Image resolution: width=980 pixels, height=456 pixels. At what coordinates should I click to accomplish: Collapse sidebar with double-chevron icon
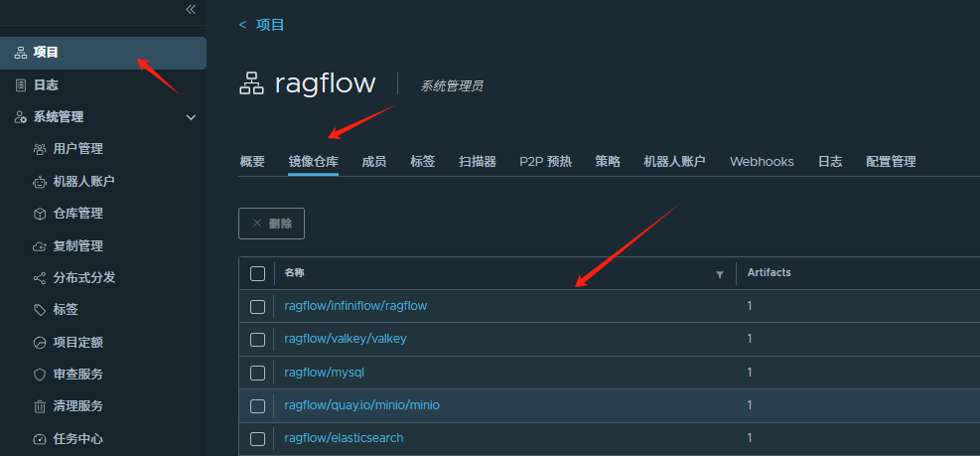pyautogui.click(x=191, y=9)
